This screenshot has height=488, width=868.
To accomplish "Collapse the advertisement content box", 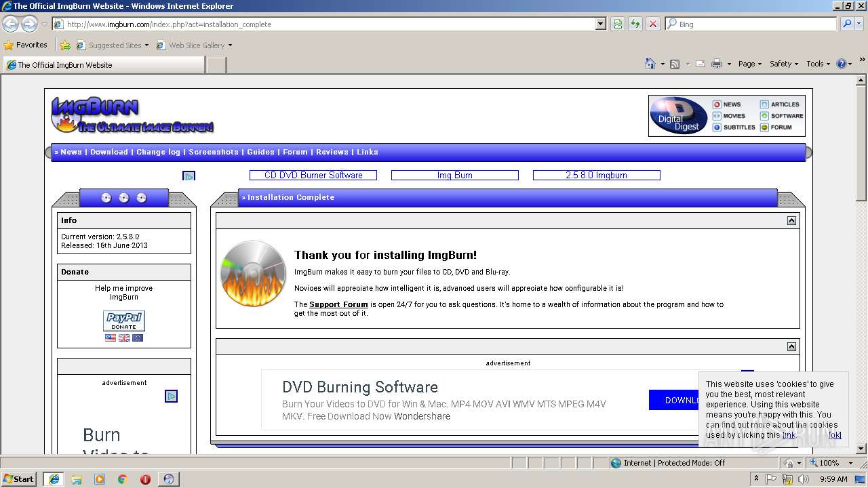I will (x=791, y=346).
